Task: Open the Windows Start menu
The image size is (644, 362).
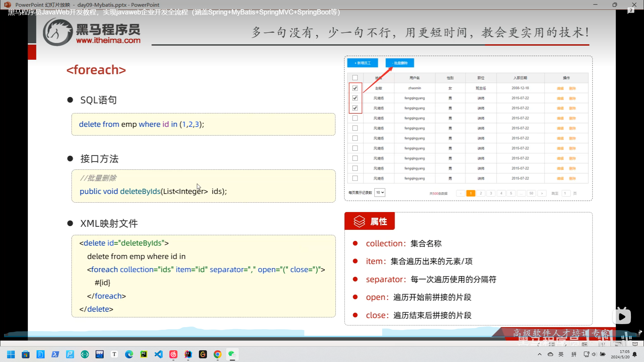Action: 11,354
